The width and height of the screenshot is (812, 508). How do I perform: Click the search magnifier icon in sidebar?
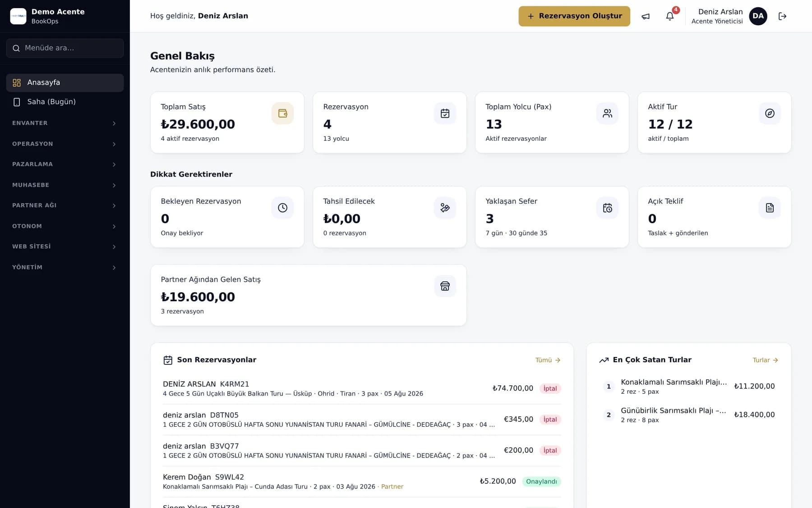pyautogui.click(x=16, y=48)
